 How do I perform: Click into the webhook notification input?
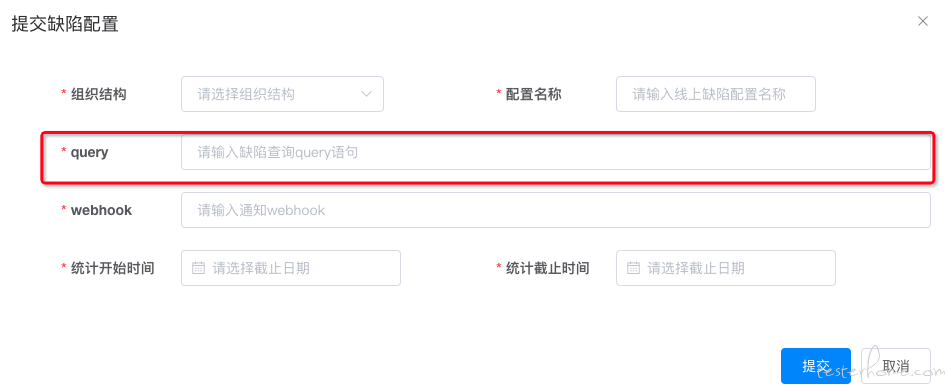click(556, 210)
